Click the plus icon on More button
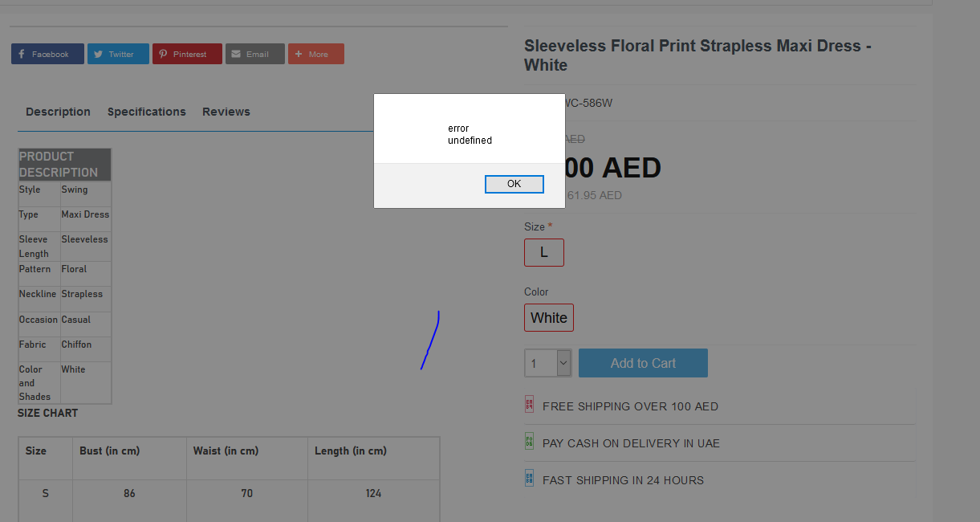This screenshot has height=522, width=980. click(x=299, y=55)
